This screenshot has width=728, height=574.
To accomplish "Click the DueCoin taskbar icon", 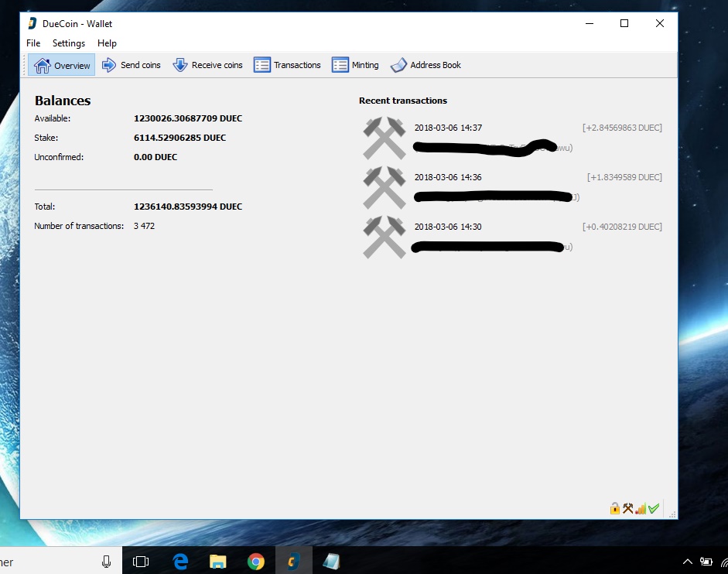I will tap(293, 562).
